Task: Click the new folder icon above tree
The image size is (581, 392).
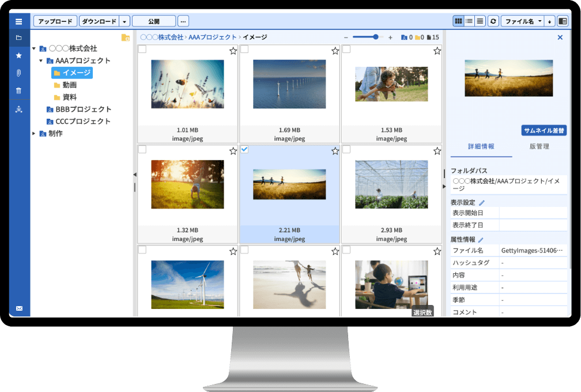Action: coord(125,37)
